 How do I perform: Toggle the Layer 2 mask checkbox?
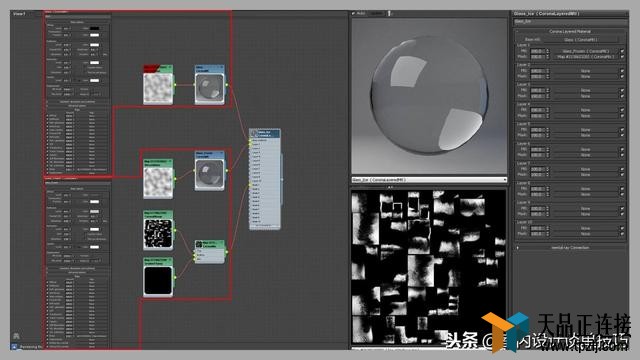pos(622,76)
